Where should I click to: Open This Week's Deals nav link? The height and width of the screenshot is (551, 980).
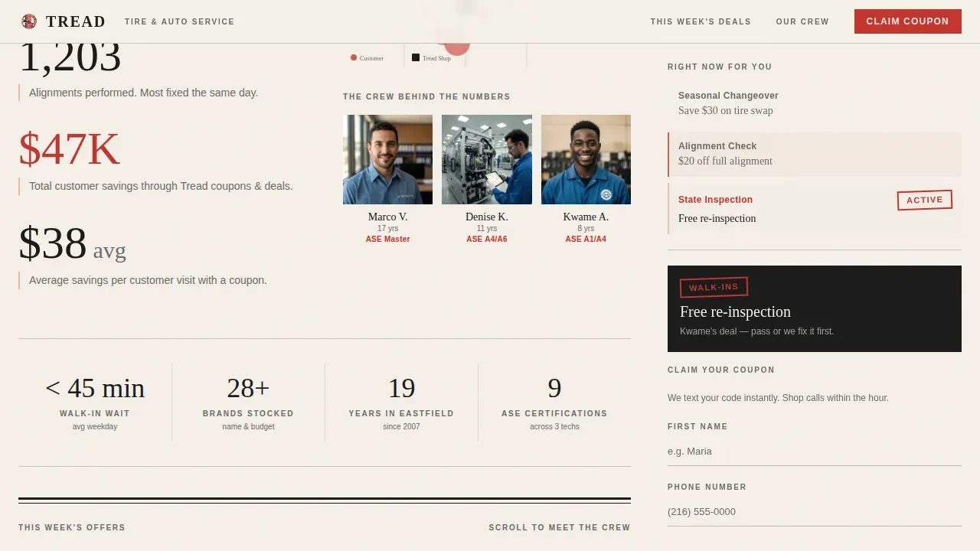pyautogui.click(x=701, y=21)
